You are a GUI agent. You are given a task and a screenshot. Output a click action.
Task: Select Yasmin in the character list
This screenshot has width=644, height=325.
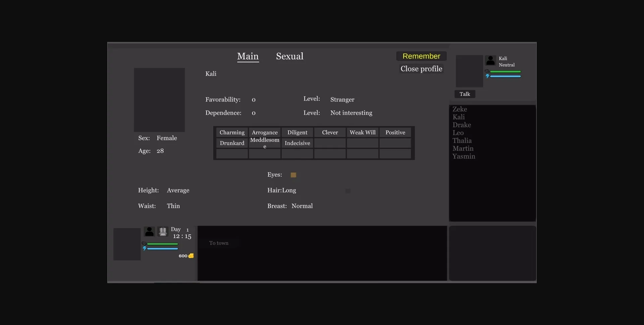[x=464, y=156]
